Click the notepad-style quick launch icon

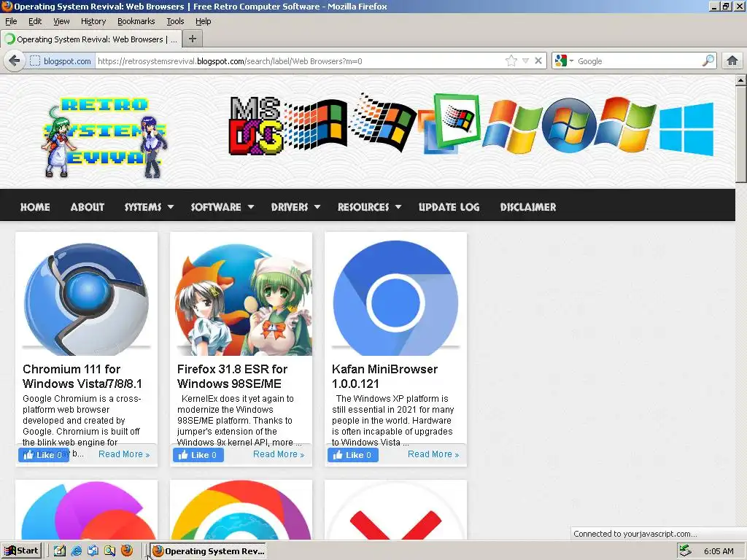click(60, 551)
